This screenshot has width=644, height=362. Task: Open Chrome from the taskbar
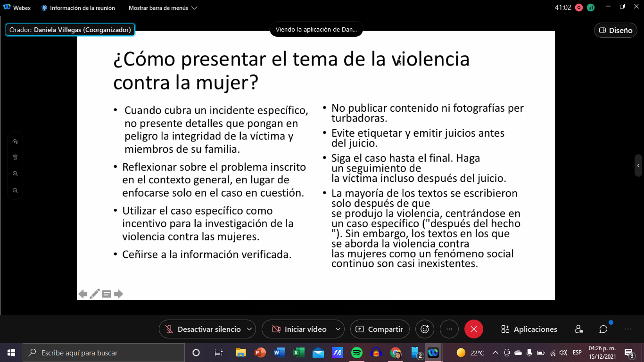(396, 353)
